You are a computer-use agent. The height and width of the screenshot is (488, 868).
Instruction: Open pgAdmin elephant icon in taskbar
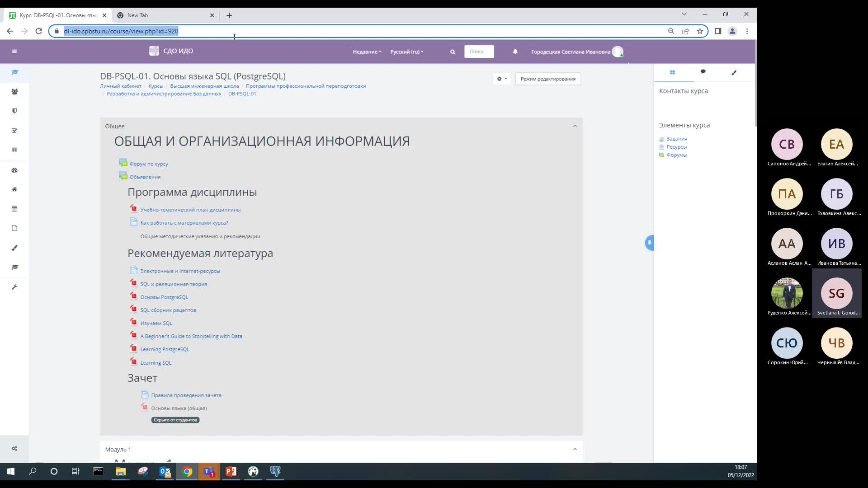pos(275,472)
